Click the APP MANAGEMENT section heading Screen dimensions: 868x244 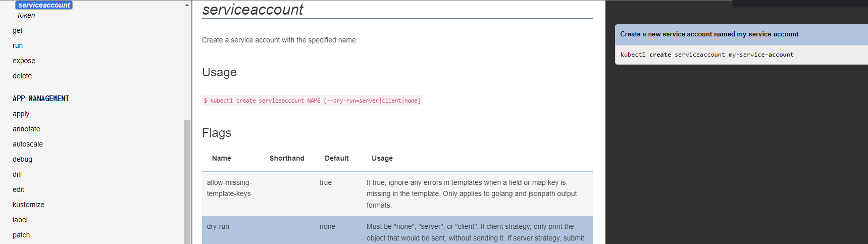[x=41, y=99]
